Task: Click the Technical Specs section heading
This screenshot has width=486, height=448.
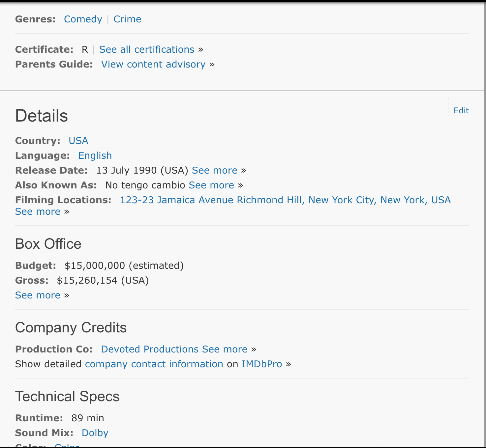Action: tap(67, 396)
